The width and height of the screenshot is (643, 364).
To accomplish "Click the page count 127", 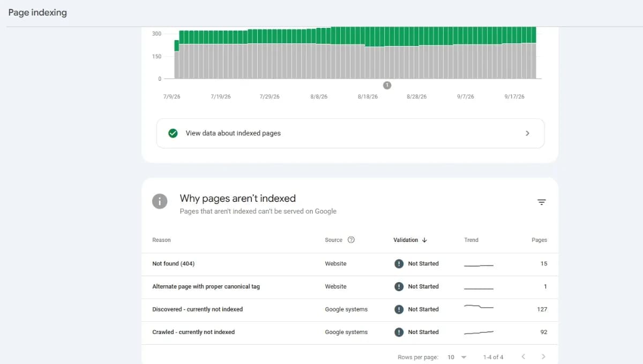I will pos(542,309).
